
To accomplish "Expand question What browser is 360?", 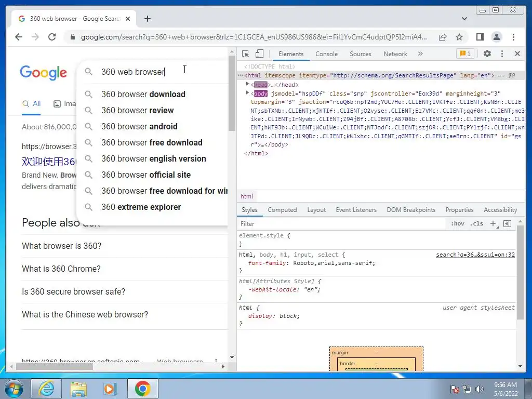I will [61, 246].
